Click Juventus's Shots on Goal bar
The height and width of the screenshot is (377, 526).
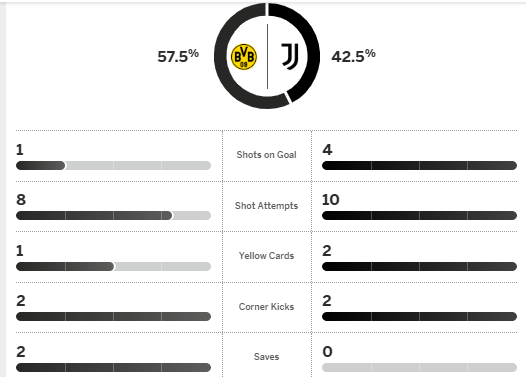[x=419, y=165]
